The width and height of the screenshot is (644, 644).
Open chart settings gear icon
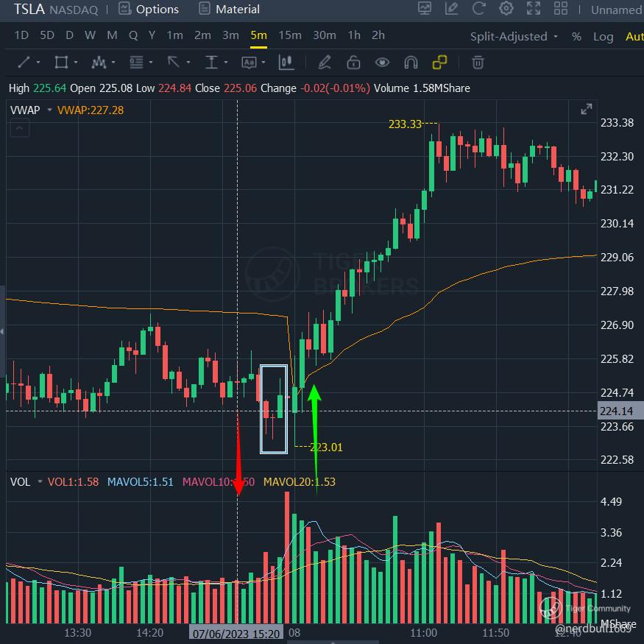[x=506, y=9]
